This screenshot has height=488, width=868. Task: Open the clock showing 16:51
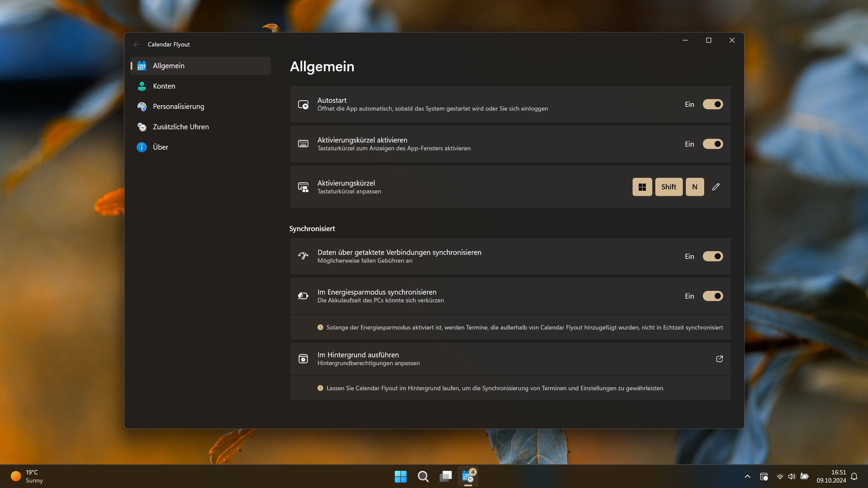pos(831,477)
